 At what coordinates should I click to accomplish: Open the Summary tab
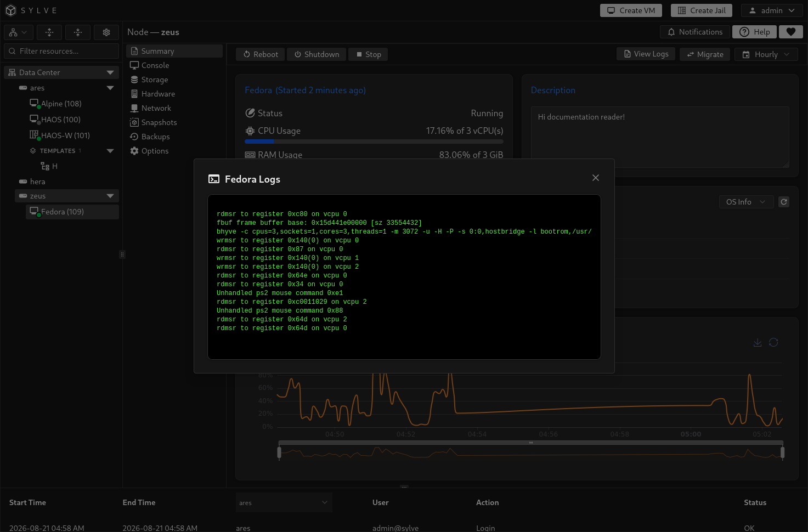(174, 51)
